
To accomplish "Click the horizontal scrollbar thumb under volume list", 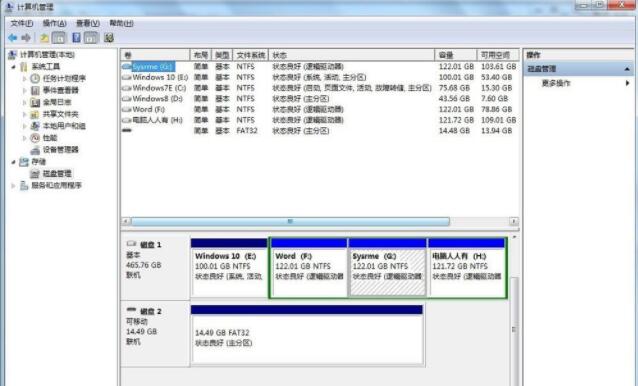I will coord(290,221).
